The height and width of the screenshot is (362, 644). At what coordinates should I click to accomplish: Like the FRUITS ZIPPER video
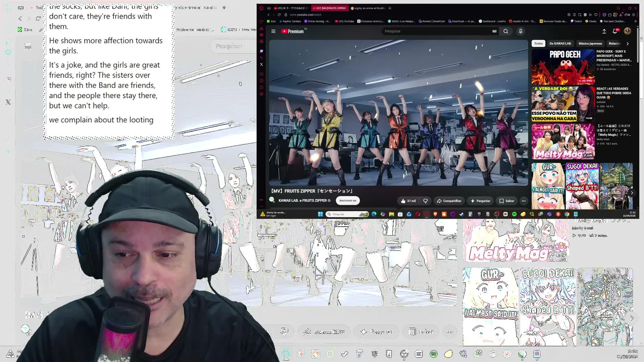point(408,201)
